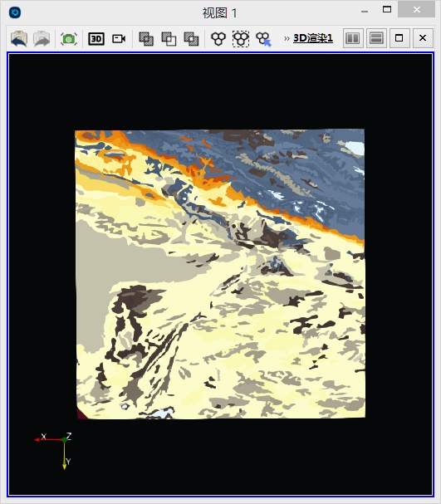This screenshot has width=441, height=504.
Task: Toggle the 3D view mode button
Action: coord(96,39)
